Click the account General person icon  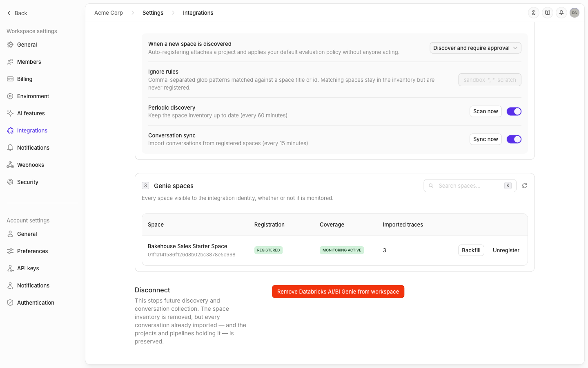point(10,234)
